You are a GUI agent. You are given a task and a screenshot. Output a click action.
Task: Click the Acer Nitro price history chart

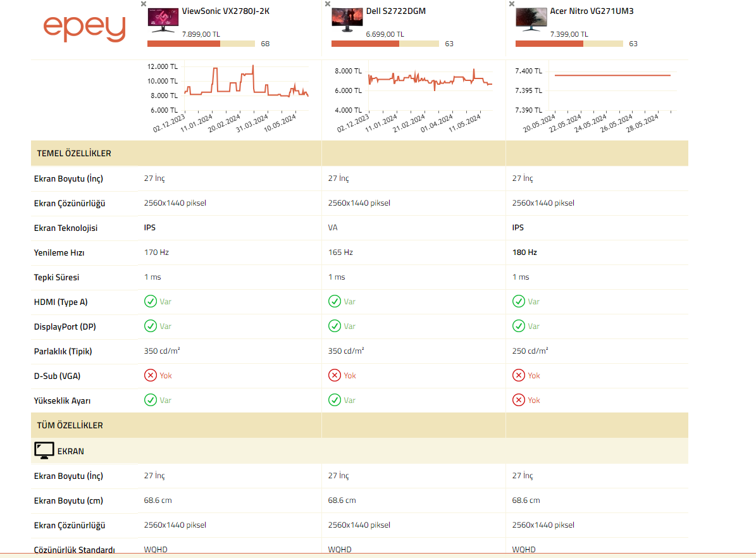point(596,98)
